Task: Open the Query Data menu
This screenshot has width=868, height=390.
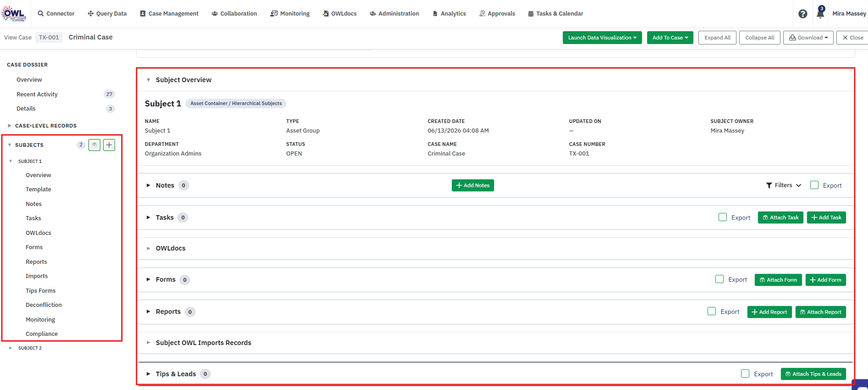Action: [107, 14]
